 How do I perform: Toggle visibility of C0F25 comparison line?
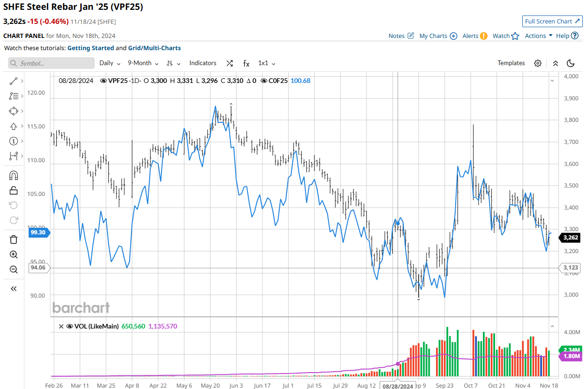(264, 81)
